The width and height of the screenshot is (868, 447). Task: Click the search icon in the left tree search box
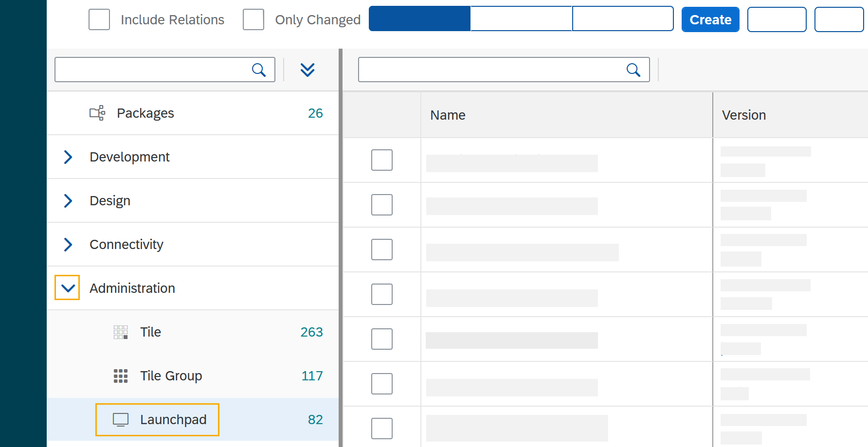259,70
